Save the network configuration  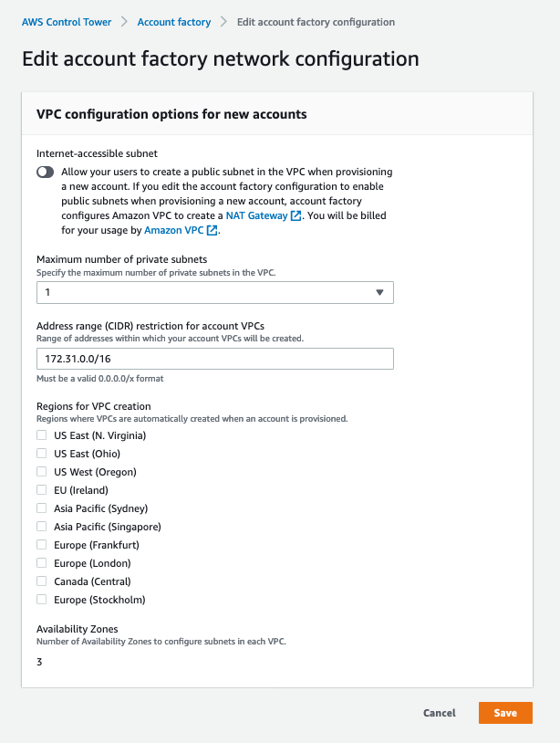(x=504, y=713)
